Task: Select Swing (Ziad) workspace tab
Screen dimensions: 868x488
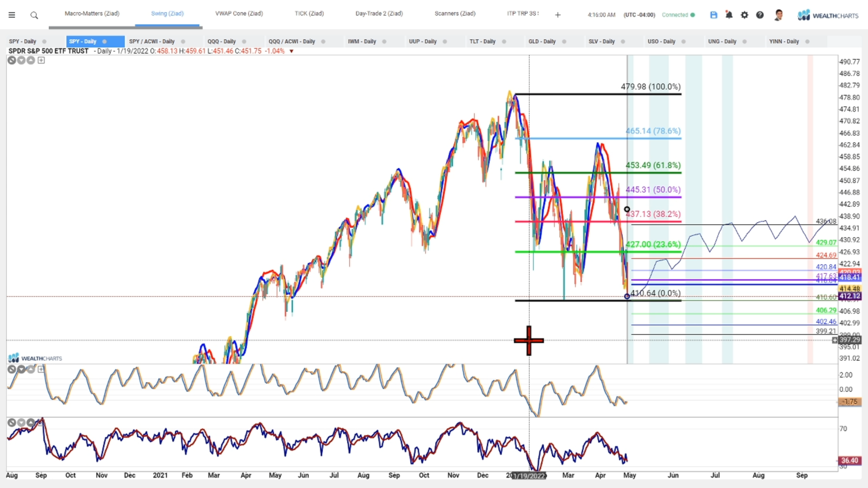Action: click(x=167, y=14)
